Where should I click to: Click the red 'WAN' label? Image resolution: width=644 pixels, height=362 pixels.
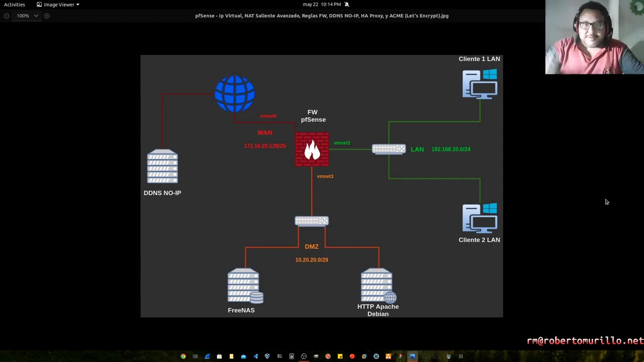pos(265,133)
